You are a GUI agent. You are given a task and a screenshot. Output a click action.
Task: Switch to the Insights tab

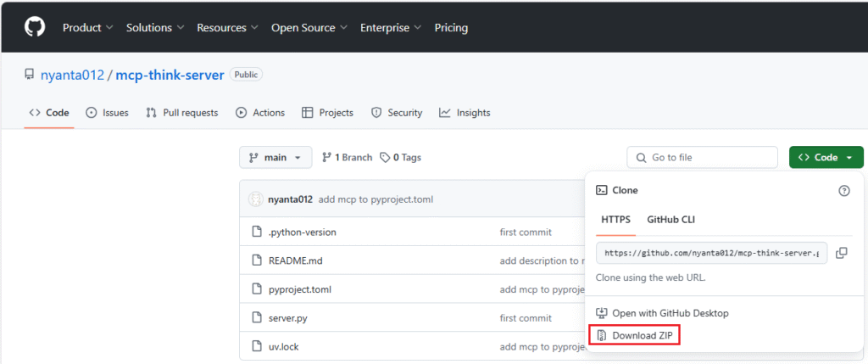465,113
